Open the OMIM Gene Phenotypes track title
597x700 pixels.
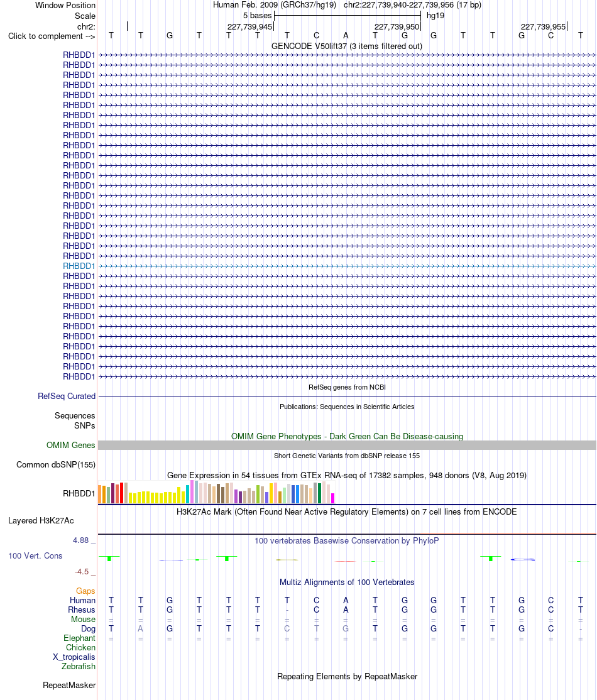[x=347, y=436]
